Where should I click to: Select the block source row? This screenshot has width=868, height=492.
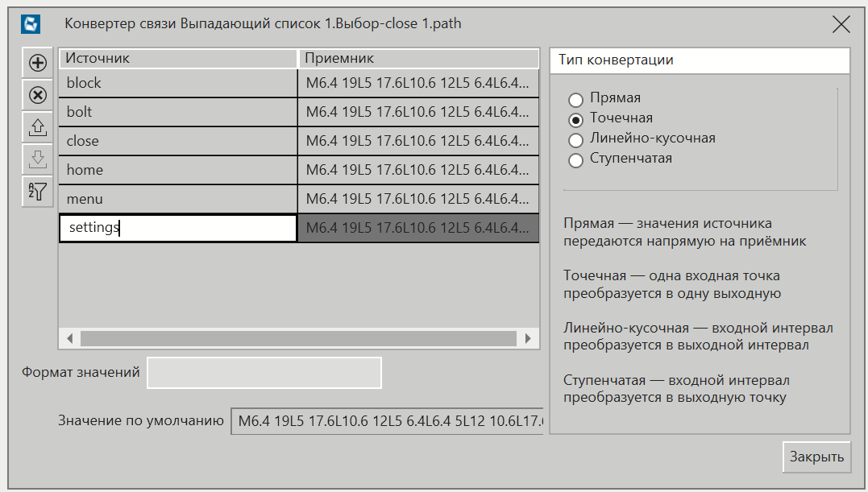coord(177,83)
